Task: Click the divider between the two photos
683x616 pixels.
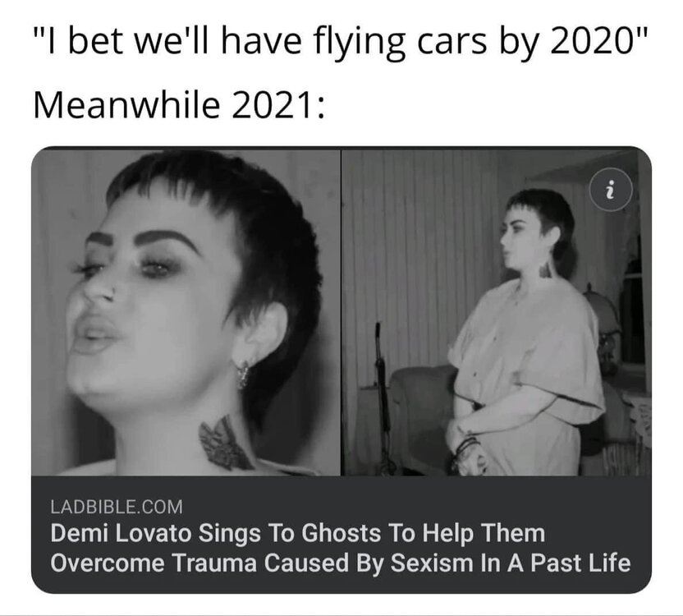Action: (x=341, y=312)
